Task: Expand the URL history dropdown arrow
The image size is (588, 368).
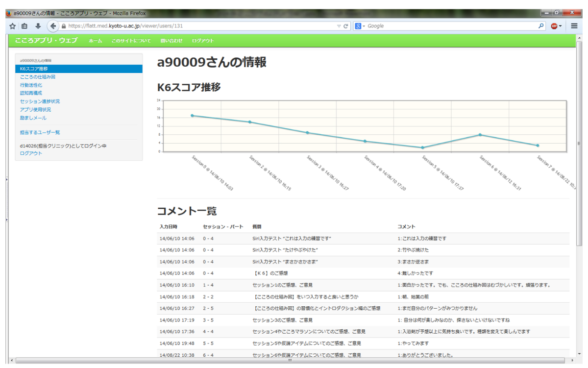Action: tap(339, 26)
